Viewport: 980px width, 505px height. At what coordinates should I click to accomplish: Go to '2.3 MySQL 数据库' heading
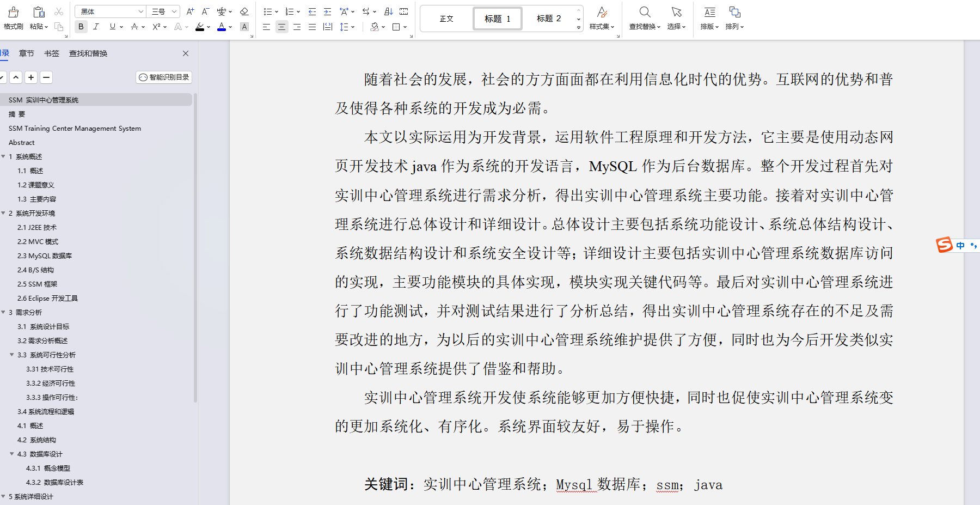tap(45, 255)
